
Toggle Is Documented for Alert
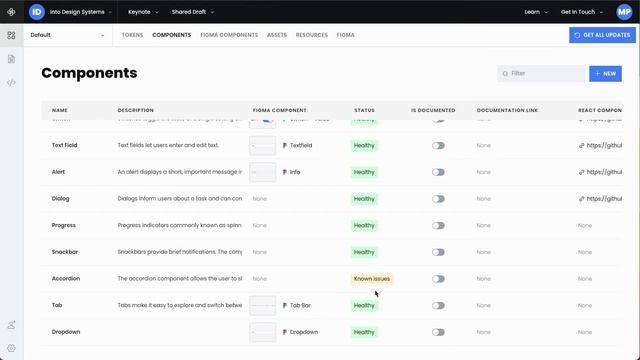click(x=438, y=172)
